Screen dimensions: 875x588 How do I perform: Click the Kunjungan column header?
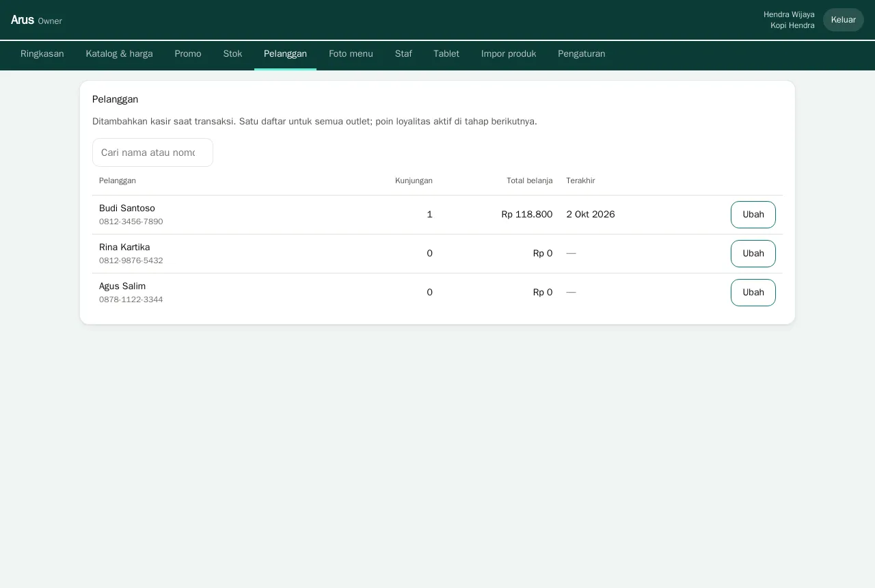coord(414,181)
